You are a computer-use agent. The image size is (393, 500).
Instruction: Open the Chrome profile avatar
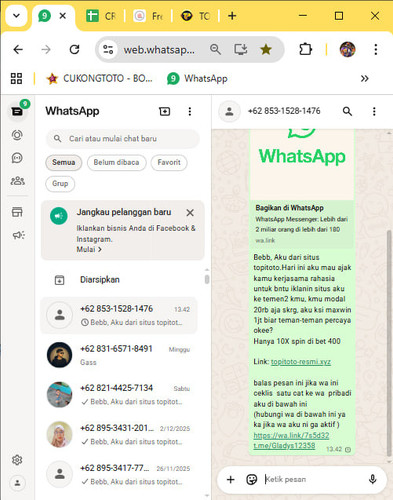click(347, 50)
